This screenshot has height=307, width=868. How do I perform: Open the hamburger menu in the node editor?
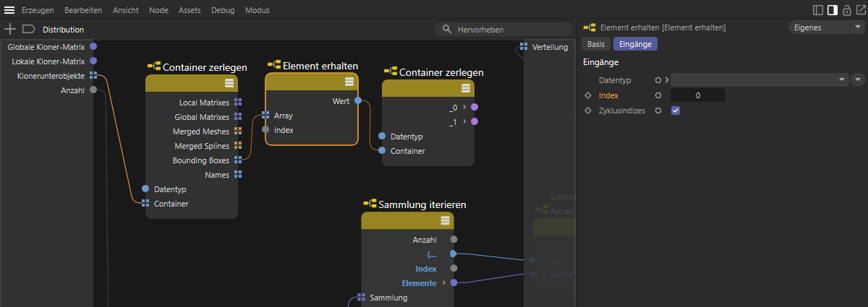[x=9, y=10]
